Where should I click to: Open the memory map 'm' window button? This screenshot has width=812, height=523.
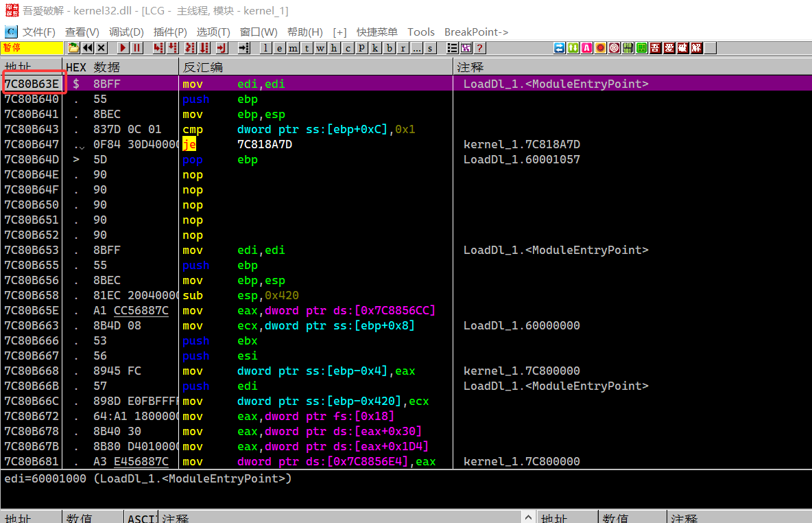(x=294, y=48)
